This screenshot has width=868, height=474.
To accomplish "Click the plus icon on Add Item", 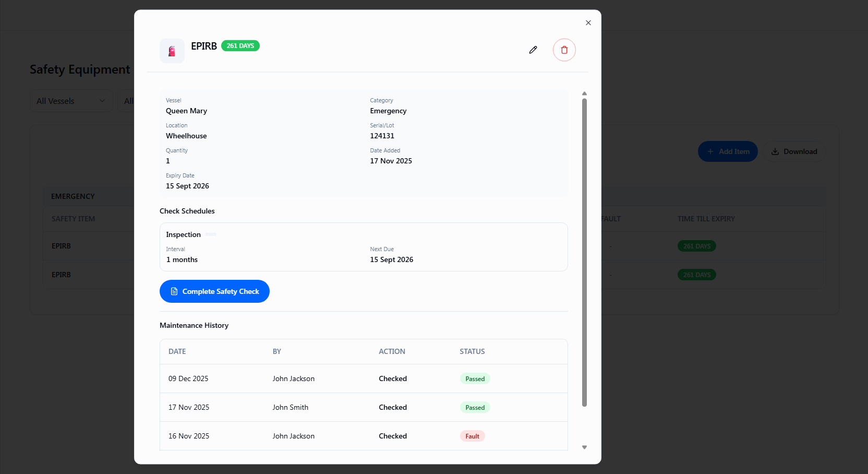I will tap(710, 152).
